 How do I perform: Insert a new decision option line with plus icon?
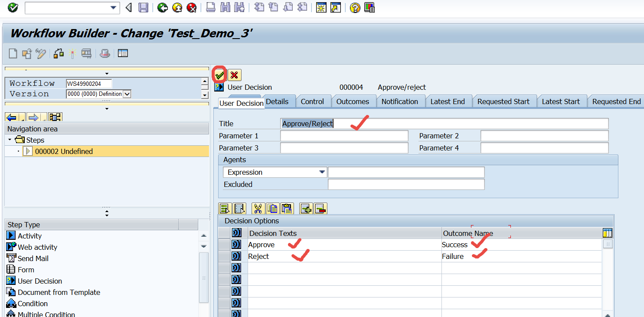[x=307, y=209]
